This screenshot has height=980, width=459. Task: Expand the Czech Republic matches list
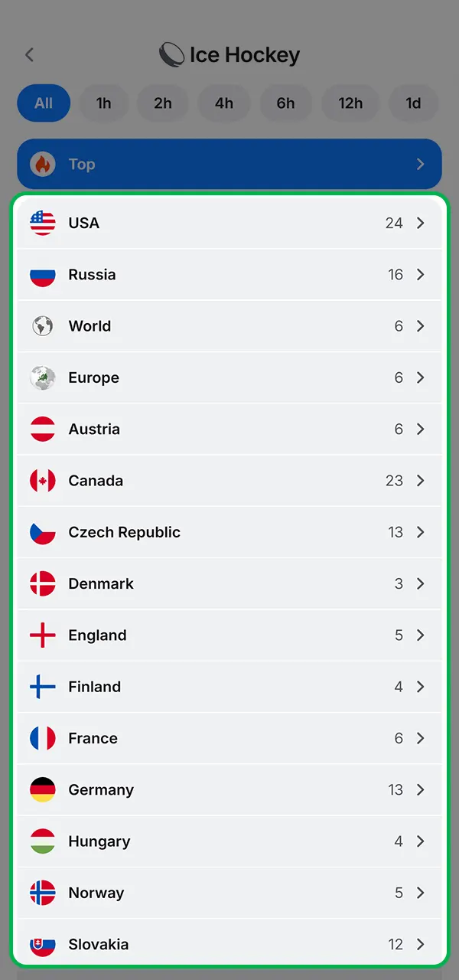[x=229, y=532]
